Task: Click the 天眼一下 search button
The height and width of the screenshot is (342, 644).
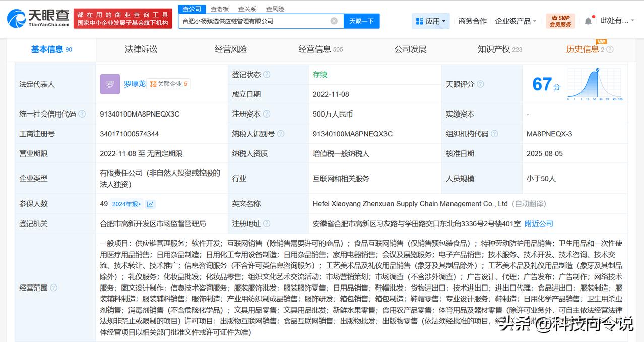Action: 361,21
